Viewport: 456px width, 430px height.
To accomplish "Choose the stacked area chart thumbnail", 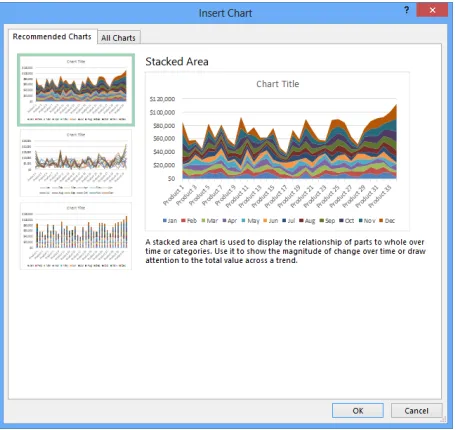I will point(76,90).
